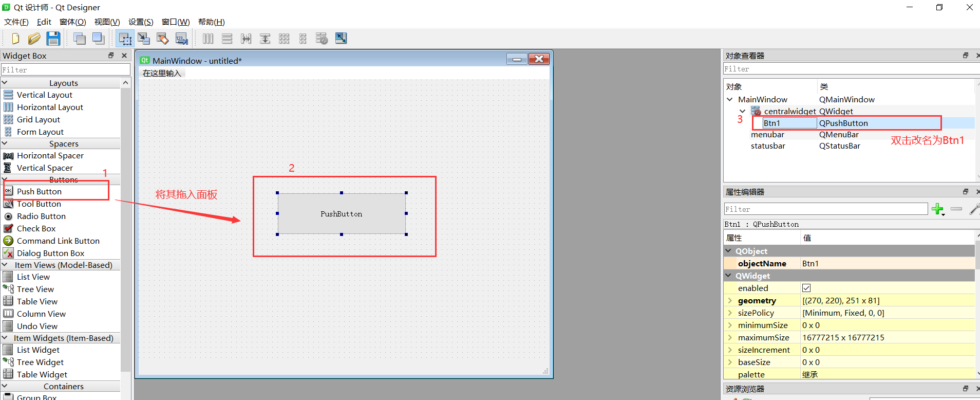This screenshot has height=400, width=980.
Task: Select Radio Button in Widget Box
Action: point(41,216)
